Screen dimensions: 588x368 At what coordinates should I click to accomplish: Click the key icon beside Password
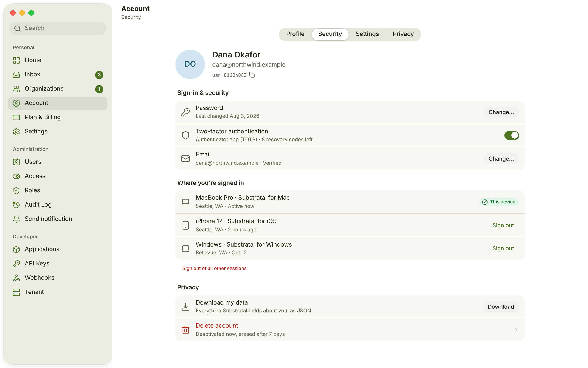pyautogui.click(x=185, y=112)
